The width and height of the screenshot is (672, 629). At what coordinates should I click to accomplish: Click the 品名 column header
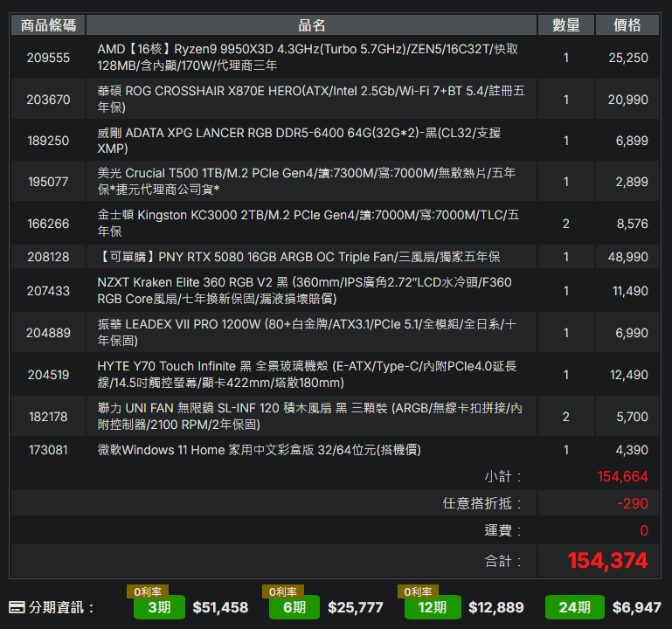coord(312,25)
